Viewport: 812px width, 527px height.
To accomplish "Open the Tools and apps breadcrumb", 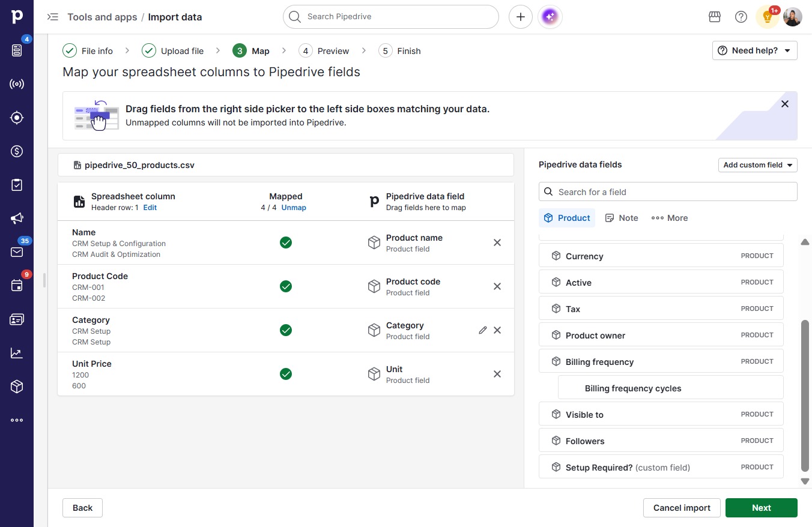I will 102,17.
